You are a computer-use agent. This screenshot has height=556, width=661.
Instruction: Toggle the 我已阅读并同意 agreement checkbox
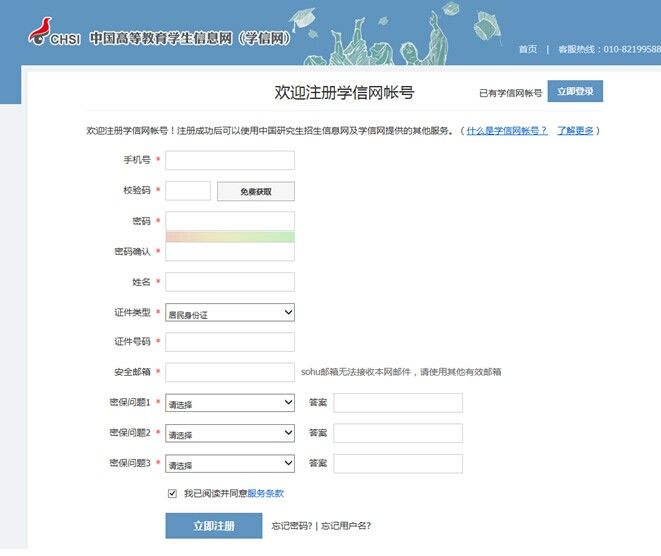pyautogui.click(x=172, y=493)
